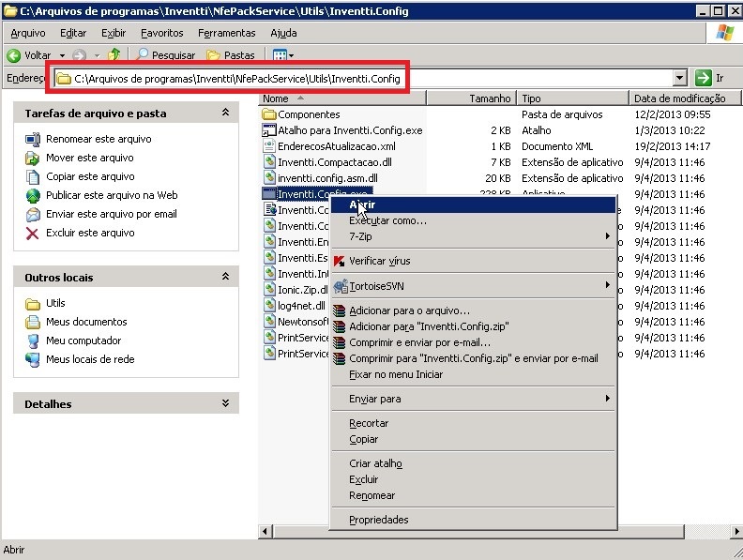Open Meus documentos link

point(86,322)
